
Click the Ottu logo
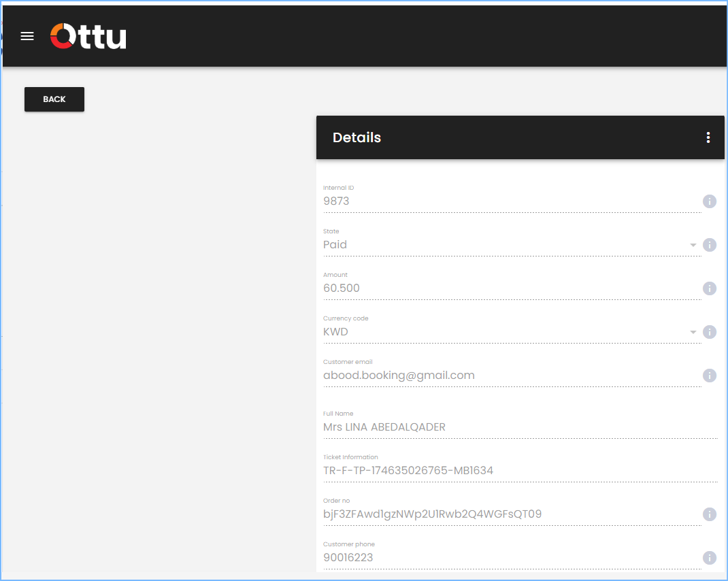click(88, 36)
